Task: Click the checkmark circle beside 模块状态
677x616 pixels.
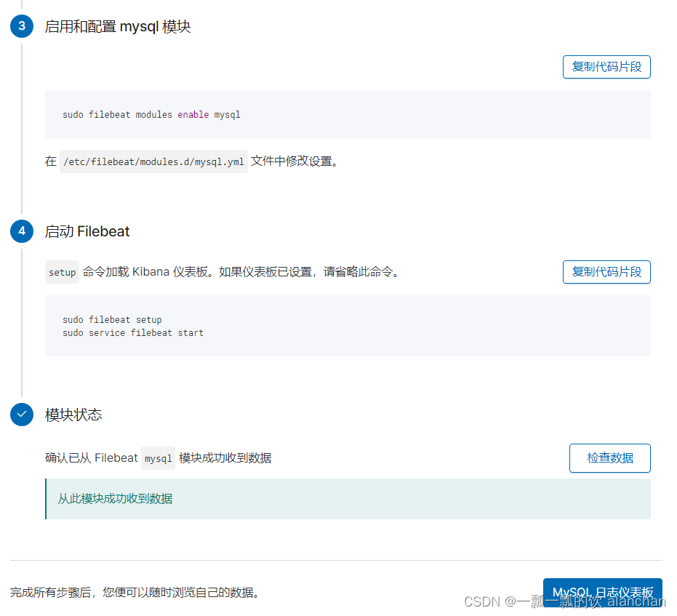Action: point(21,415)
